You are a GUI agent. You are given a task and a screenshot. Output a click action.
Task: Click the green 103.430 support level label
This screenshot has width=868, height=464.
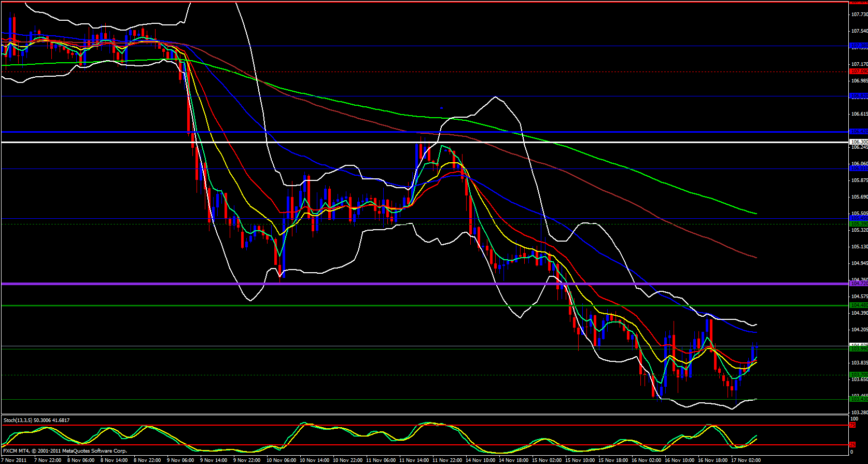click(x=858, y=399)
